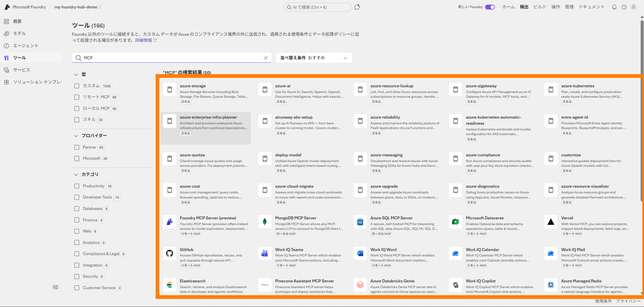Go to the ビルド tab
Viewport: 644px width, 307px height.
coord(540,7)
